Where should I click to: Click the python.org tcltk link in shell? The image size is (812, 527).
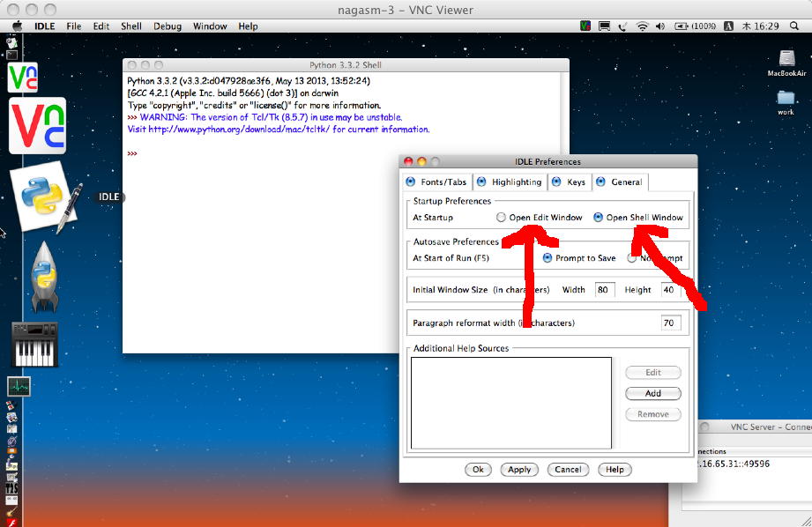(239, 130)
